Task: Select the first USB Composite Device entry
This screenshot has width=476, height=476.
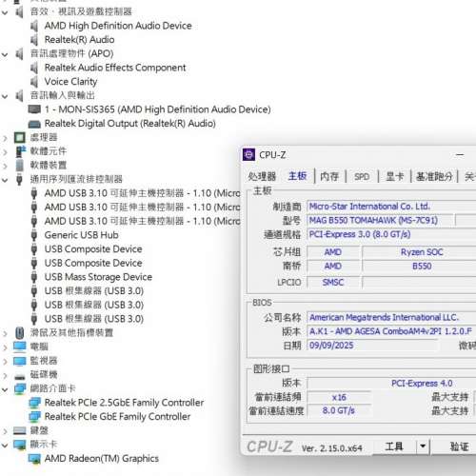Action: pyautogui.click(x=93, y=249)
